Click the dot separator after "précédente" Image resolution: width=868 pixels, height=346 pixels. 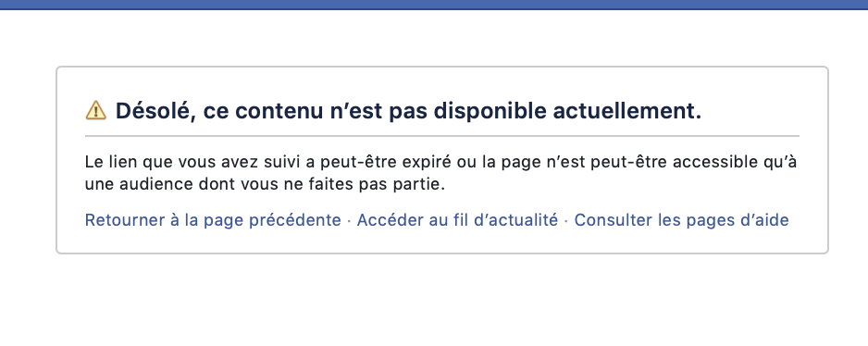[349, 221]
